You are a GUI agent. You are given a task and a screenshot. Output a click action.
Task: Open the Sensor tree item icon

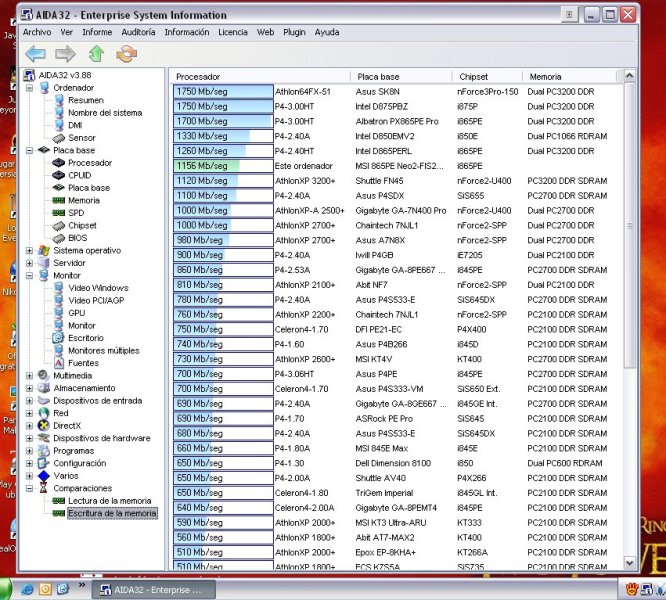59,138
